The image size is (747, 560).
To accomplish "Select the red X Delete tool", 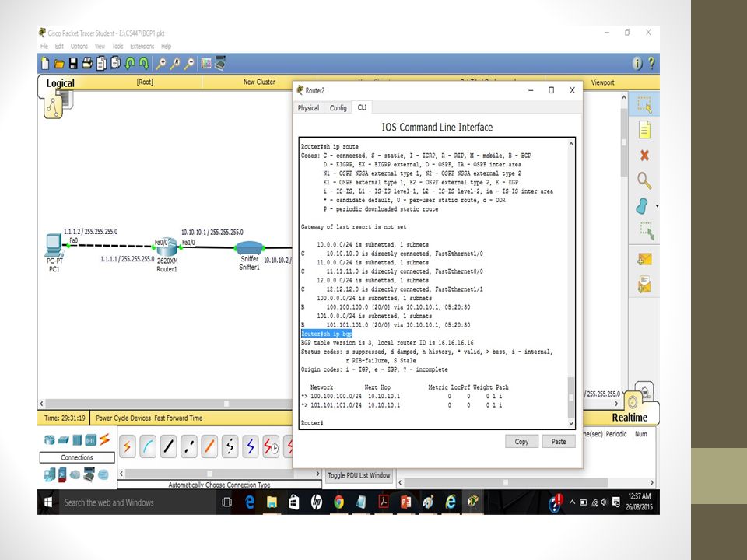I will 644,156.
